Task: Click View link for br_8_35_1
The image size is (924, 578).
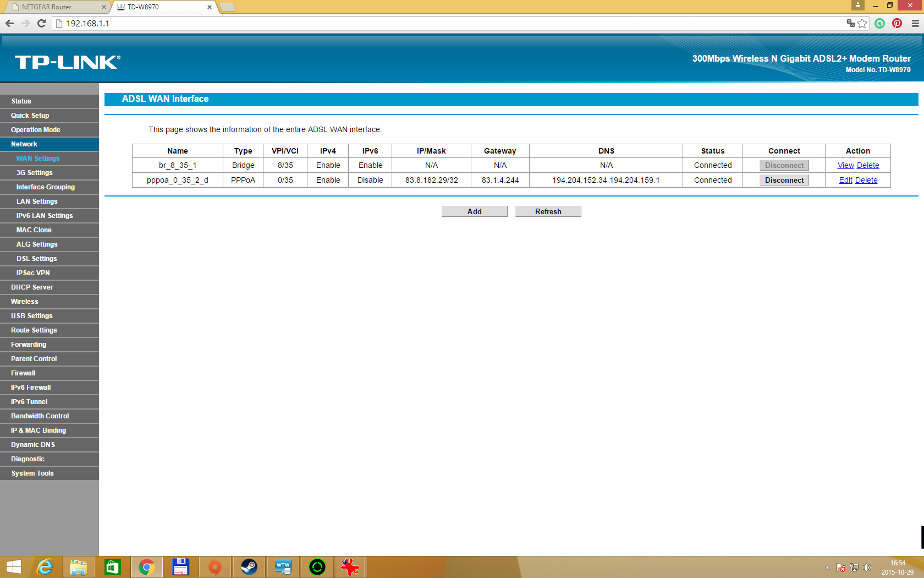Action: click(x=845, y=165)
